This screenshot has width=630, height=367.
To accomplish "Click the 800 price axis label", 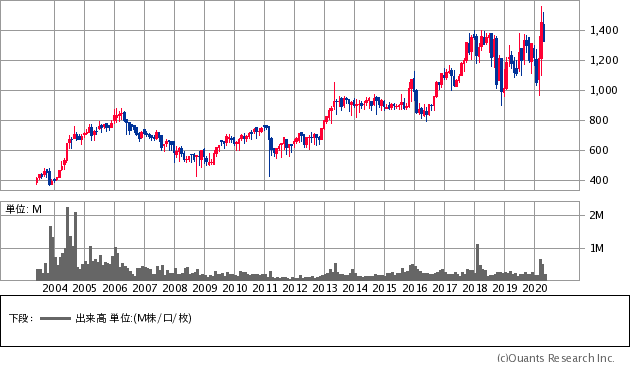I will 599,120.
